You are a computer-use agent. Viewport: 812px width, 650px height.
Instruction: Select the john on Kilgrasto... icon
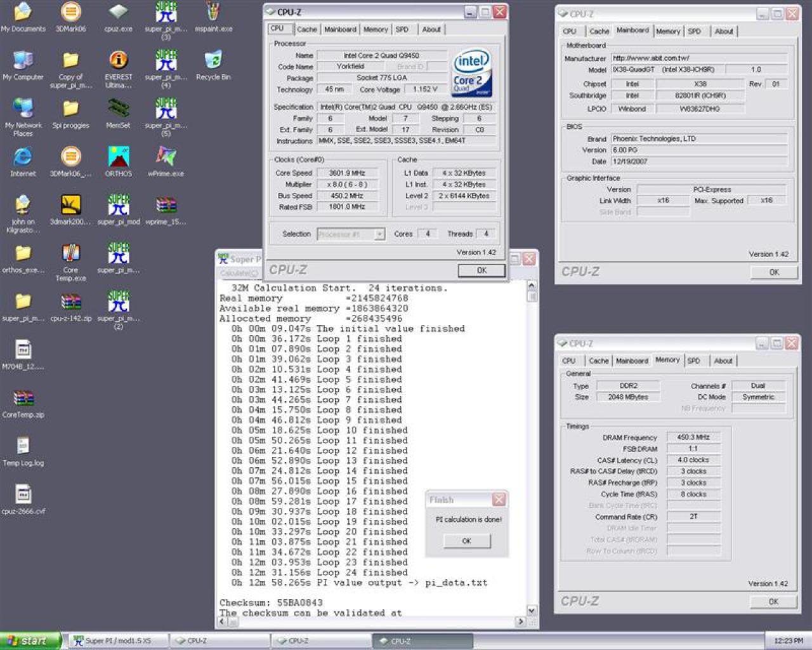point(23,215)
